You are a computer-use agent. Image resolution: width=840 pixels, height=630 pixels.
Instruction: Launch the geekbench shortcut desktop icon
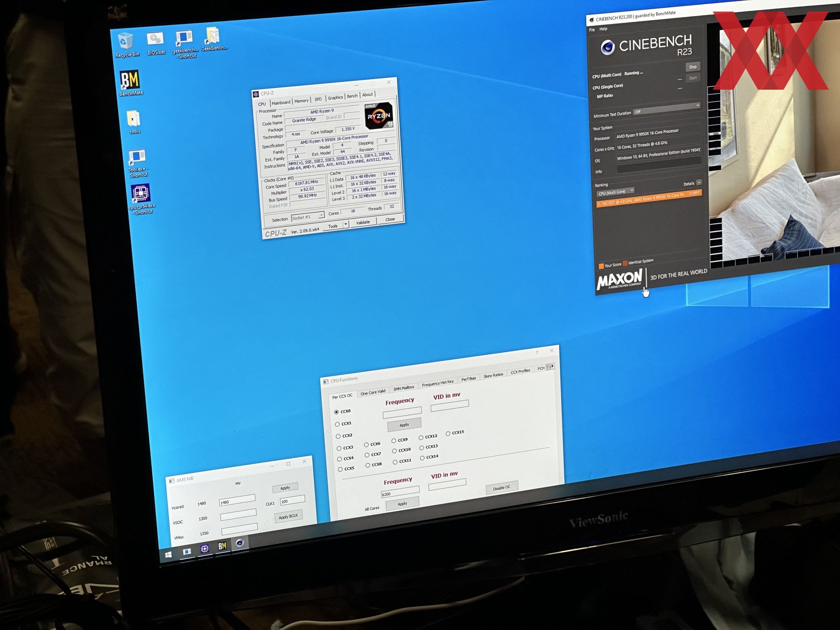[185, 44]
